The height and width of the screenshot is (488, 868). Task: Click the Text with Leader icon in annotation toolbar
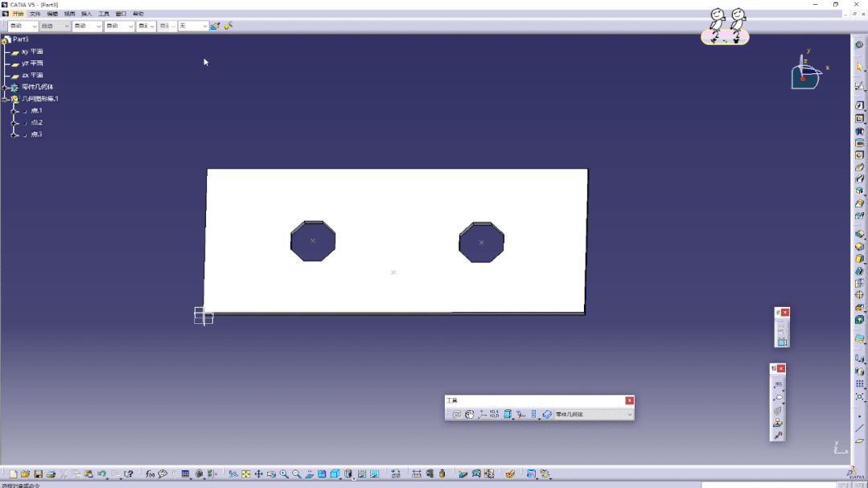779,385
